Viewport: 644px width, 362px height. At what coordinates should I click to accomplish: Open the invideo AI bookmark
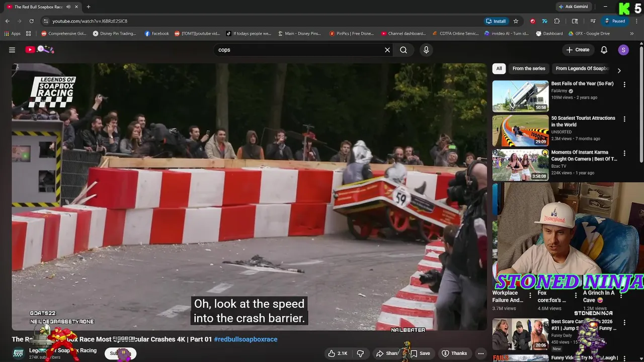point(507,34)
